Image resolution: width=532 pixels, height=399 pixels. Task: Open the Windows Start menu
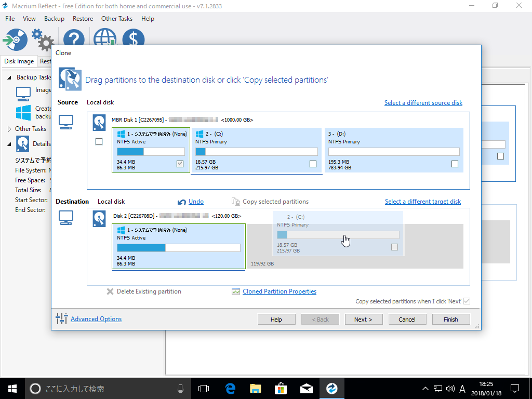point(12,389)
